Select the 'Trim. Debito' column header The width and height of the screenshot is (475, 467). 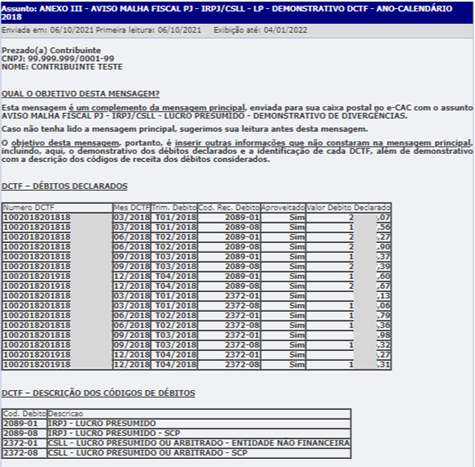tap(174, 208)
